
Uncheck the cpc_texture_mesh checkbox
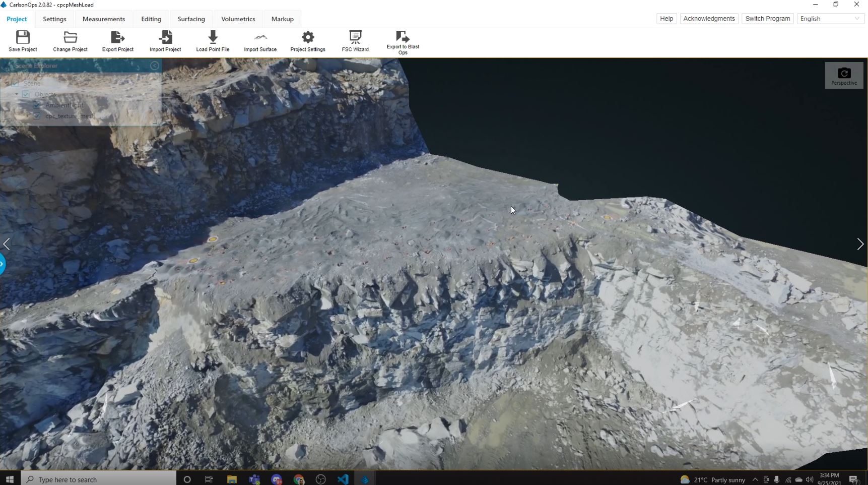pos(37,116)
